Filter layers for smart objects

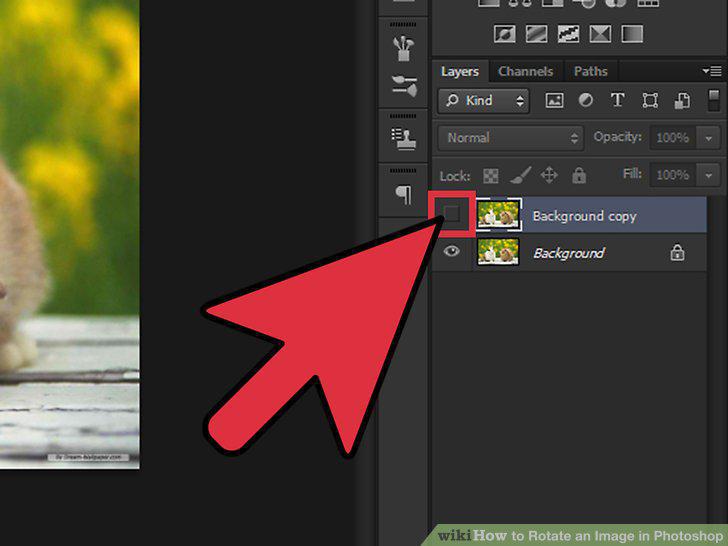(682, 101)
